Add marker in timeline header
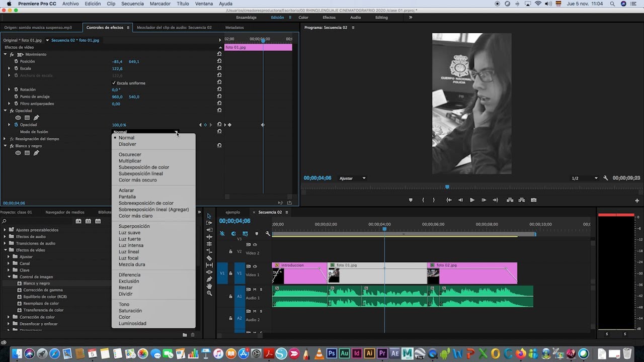The image size is (644, 362). click(256, 233)
